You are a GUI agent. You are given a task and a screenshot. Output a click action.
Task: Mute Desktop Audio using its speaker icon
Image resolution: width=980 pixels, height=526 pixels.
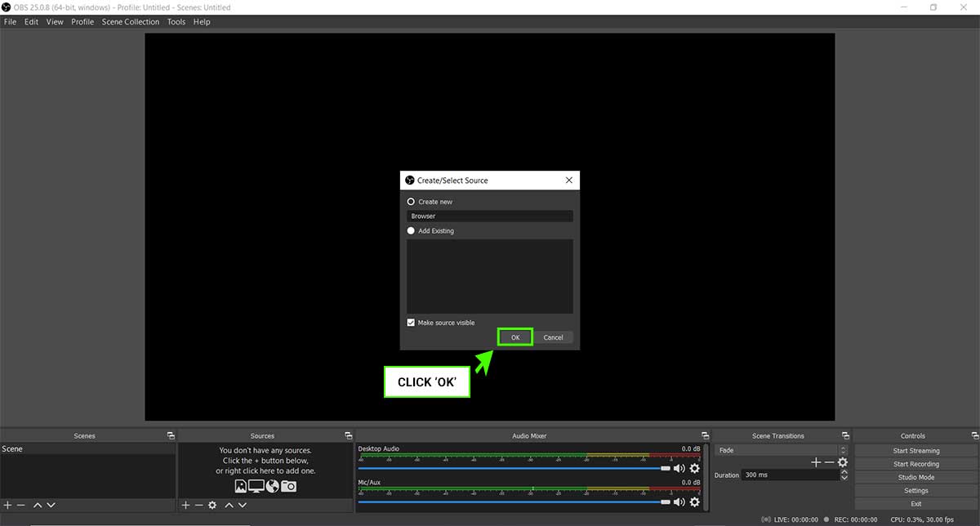(679, 468)
